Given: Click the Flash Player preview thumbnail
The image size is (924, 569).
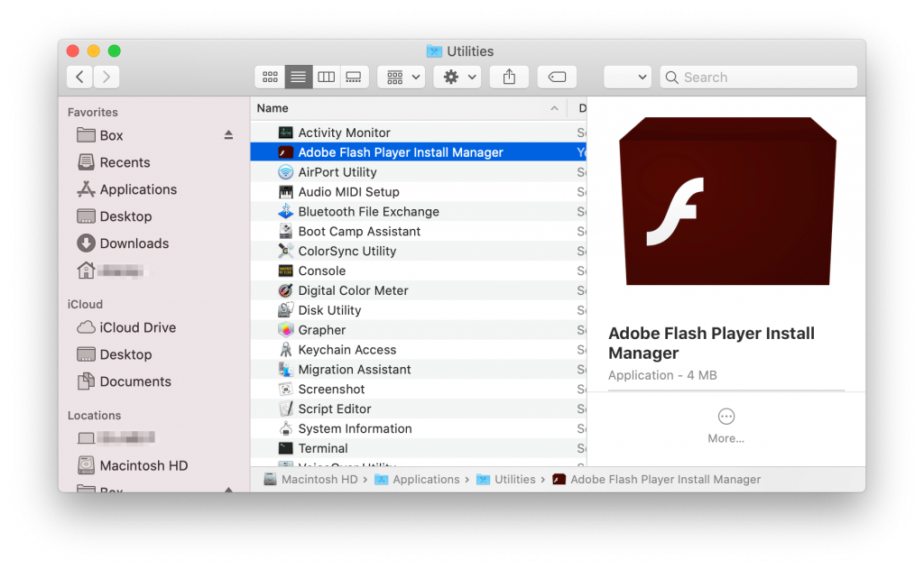Looking at the screenshot, I should pyautogui.click(x=728, y=201).
